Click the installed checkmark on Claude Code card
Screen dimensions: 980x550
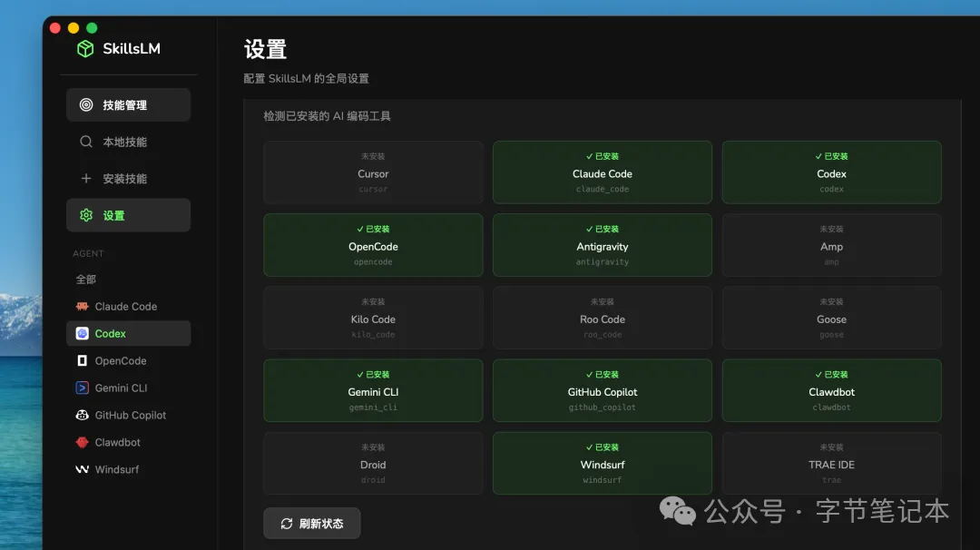tap(589, 156)
